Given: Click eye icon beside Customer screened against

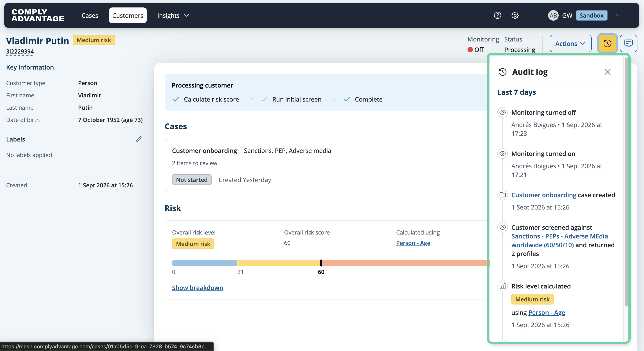Looking at the screenshot, I should coord(502,227).
